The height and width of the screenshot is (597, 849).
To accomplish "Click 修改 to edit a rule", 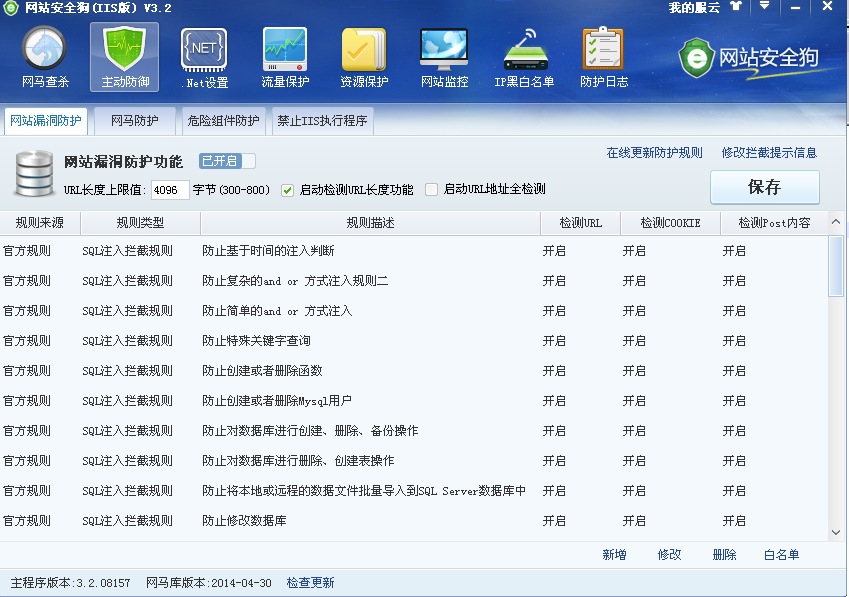I will click(x=669, y=555).
